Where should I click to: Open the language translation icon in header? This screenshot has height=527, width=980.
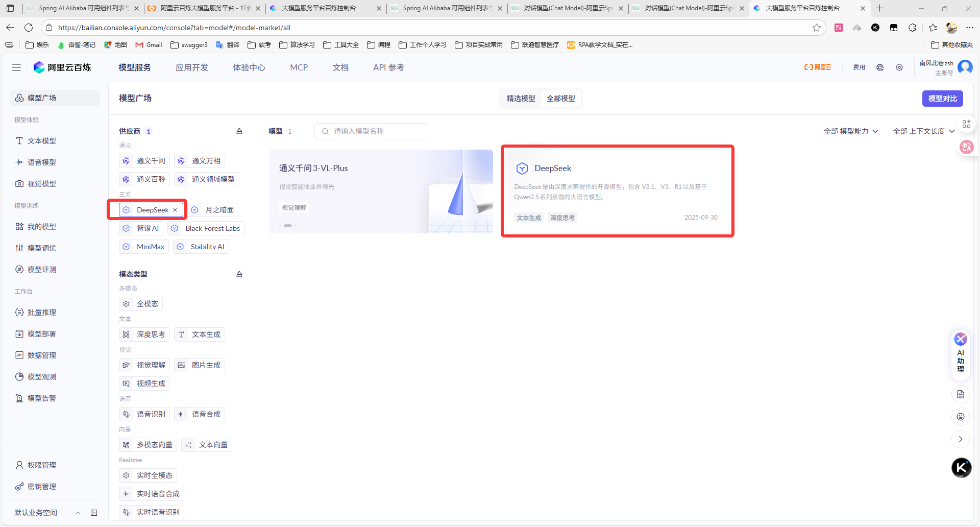click(880, 67)
